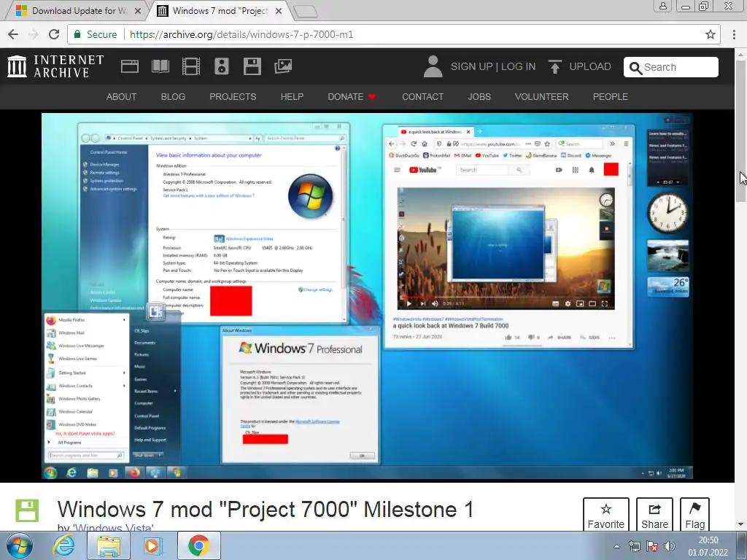
Task: Click the SIGN UP link
Action: tap(471, 66)
